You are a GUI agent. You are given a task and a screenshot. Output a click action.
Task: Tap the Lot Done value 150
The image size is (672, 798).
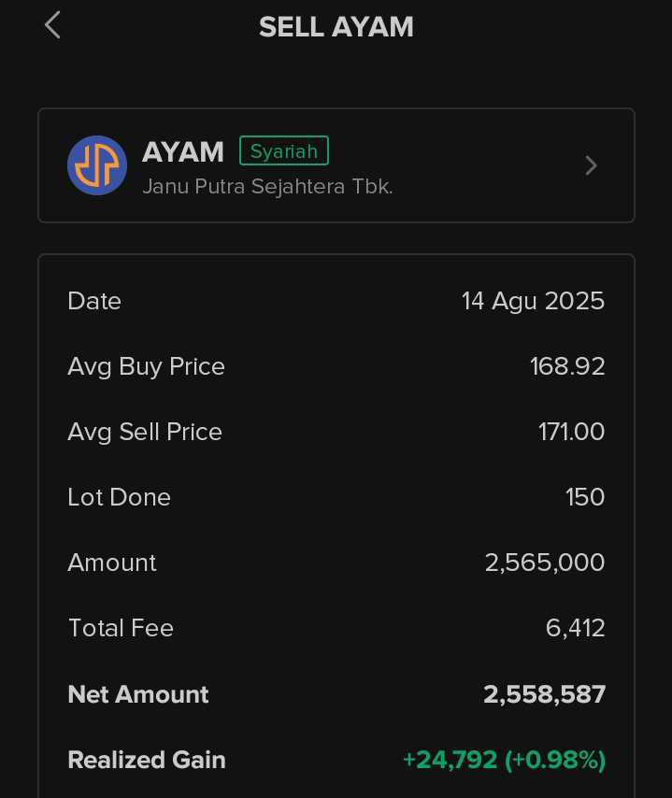[585, 497]
